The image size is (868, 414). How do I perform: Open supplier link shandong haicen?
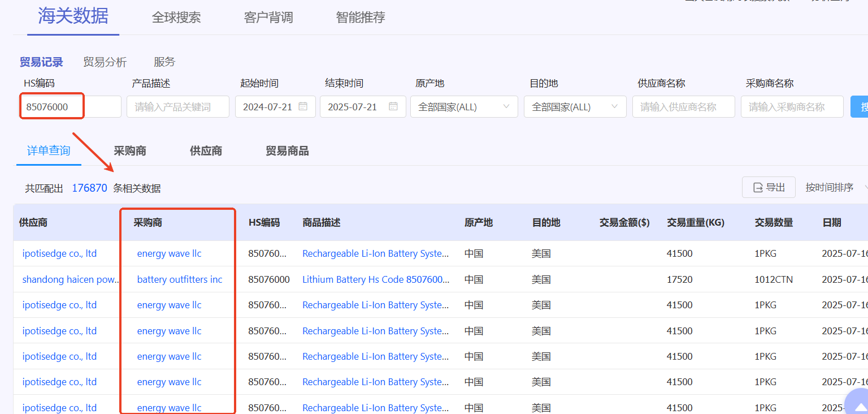[71, 279]
